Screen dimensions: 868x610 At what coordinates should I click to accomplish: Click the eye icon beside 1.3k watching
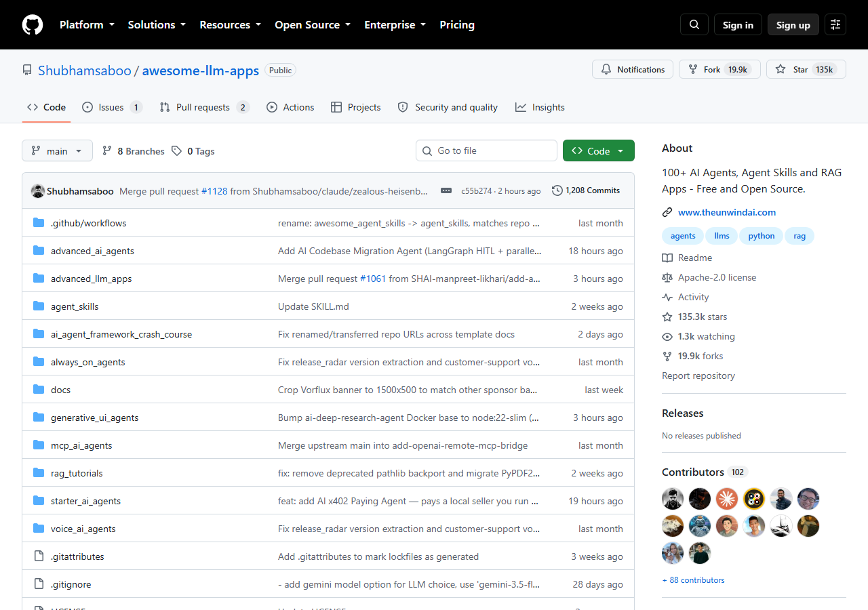click(x=667, y=336)
